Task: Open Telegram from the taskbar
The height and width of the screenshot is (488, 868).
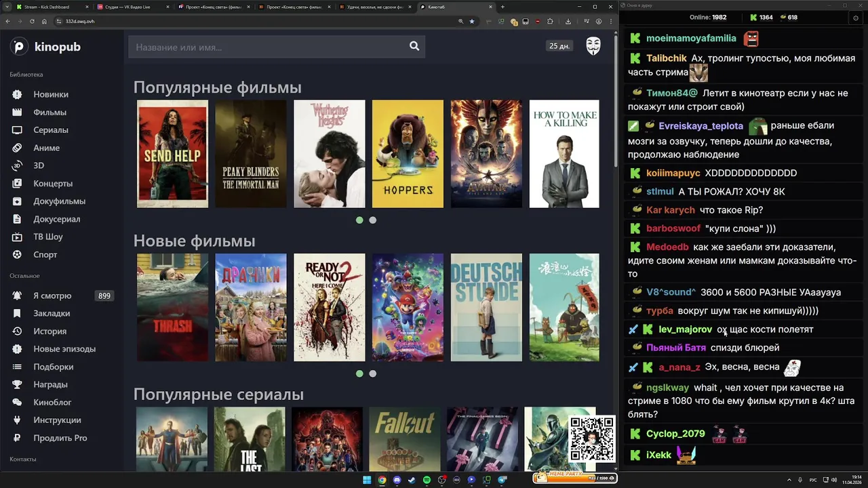Action: click(502, 480)
